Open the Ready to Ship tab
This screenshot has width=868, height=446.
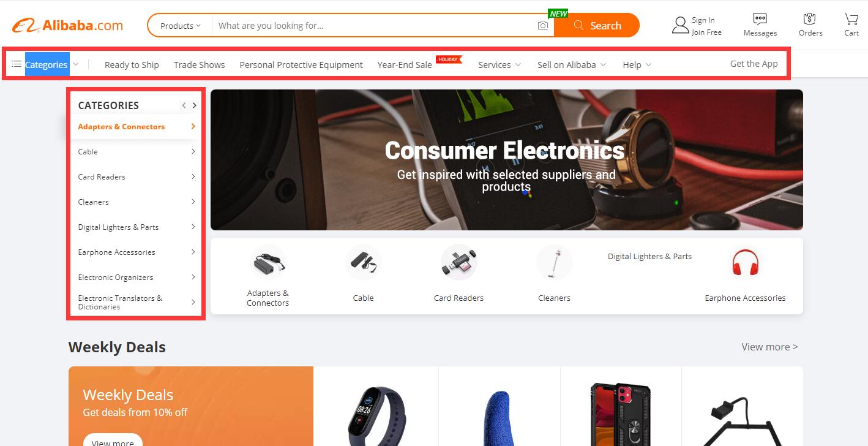tap(132, 65)
